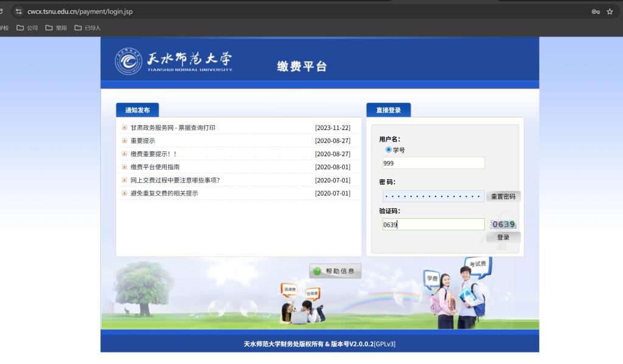623x364 pixels.
Task: Switch to the 通知发布 tab
Action: click(x=137, y=110)
